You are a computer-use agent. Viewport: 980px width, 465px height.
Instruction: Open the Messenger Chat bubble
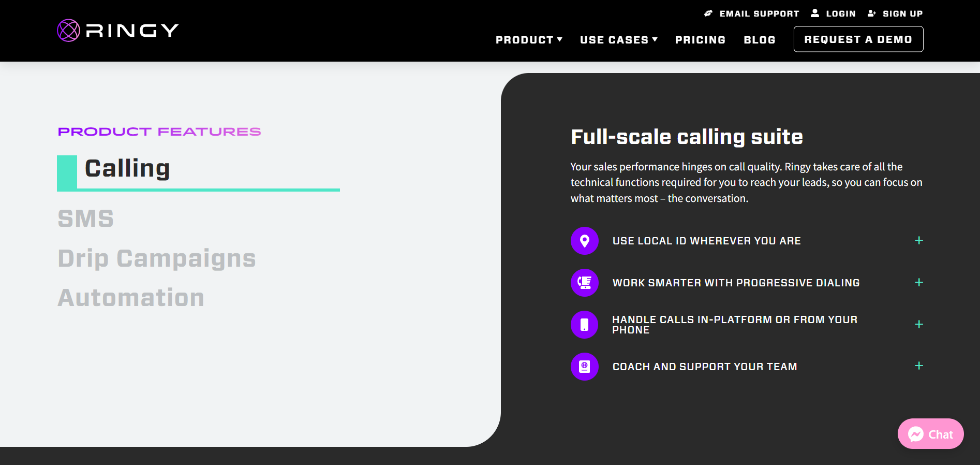pos(930,434)
